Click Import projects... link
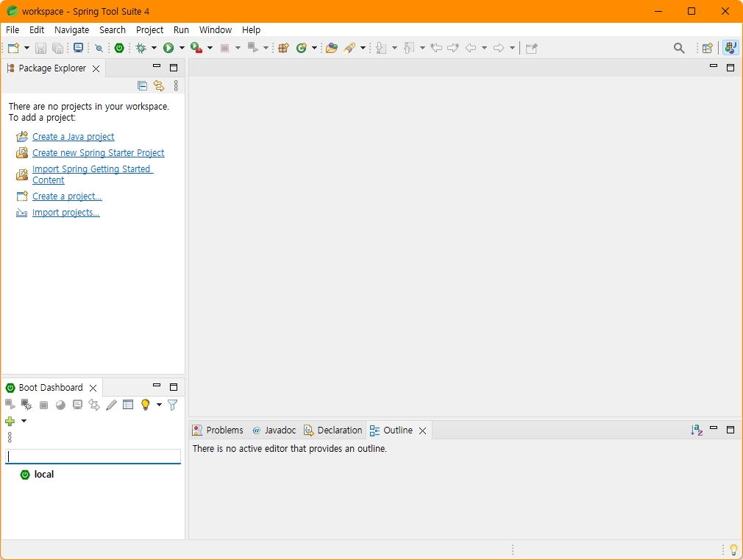This screenshot has height=560, width=743. tap(66, 213)
